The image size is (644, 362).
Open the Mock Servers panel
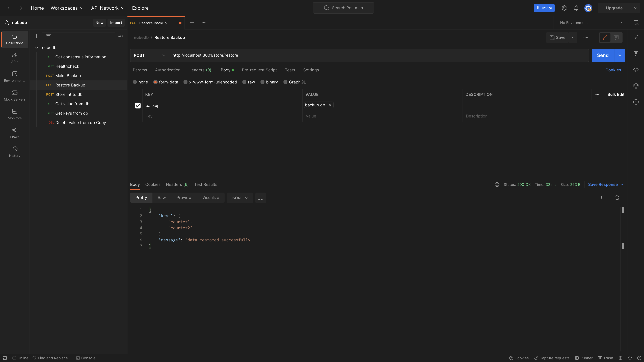[14, 95]
